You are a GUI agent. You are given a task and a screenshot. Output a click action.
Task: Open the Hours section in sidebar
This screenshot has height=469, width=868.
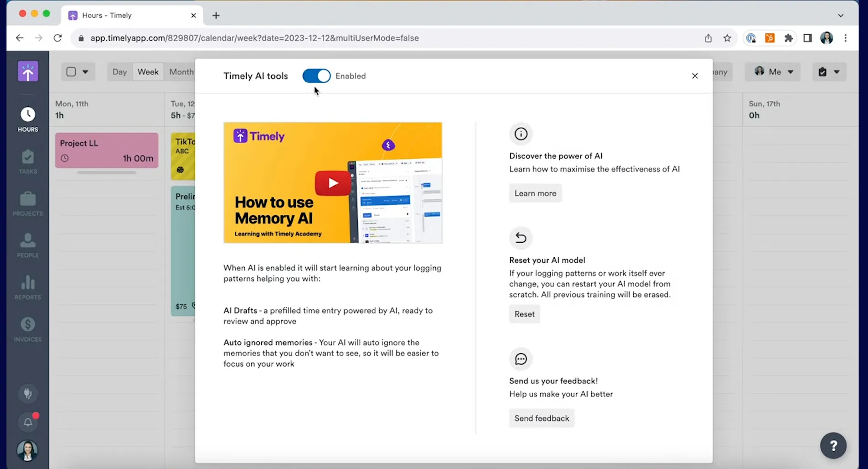(28, 120)
